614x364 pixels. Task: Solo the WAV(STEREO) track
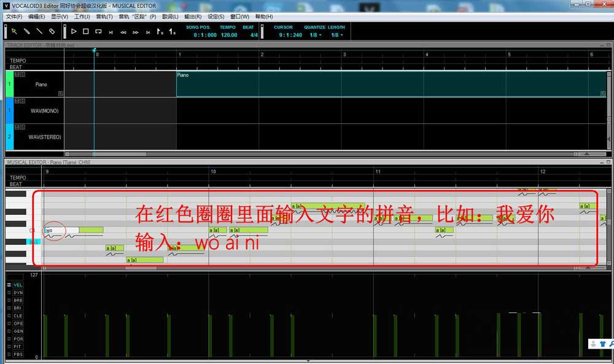click(22, 127)
